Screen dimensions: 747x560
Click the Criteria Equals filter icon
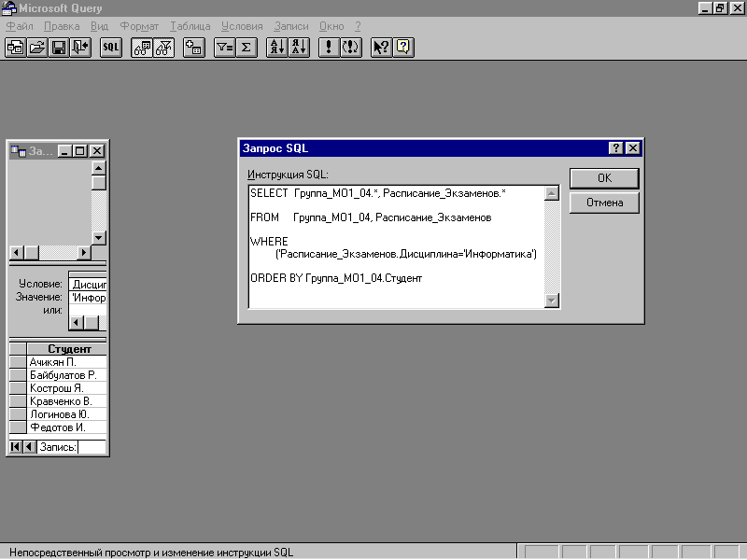click(225, 48)
